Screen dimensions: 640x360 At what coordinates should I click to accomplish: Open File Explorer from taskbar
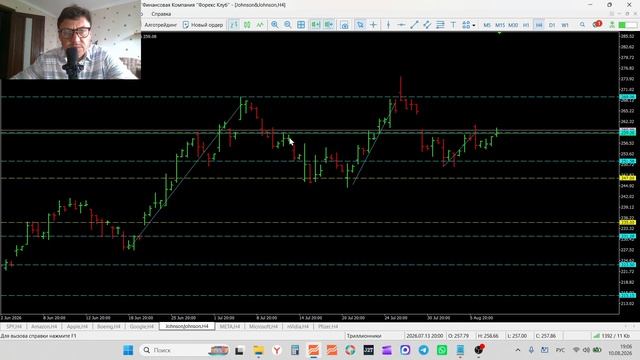pyautogui.click(x=258, y=350)
